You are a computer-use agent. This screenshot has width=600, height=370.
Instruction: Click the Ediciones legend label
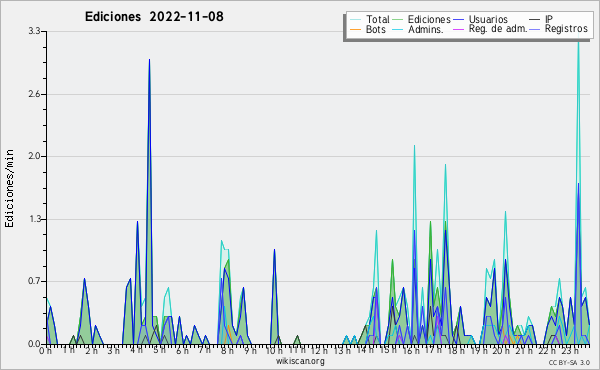click(x=429, y=19)
